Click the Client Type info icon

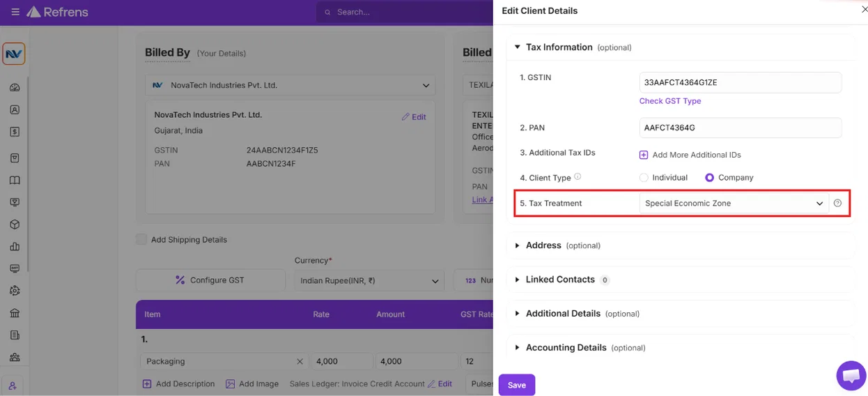click(x=578, y=177)
